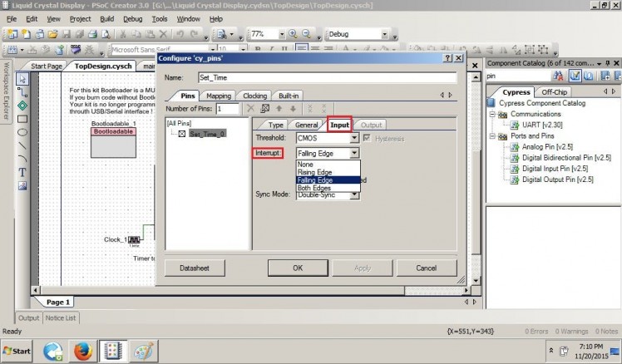Switch to the Off-Chip catalog tab
Screen dimensions: 622x364
pyautogui.click(x=554, y=92)
